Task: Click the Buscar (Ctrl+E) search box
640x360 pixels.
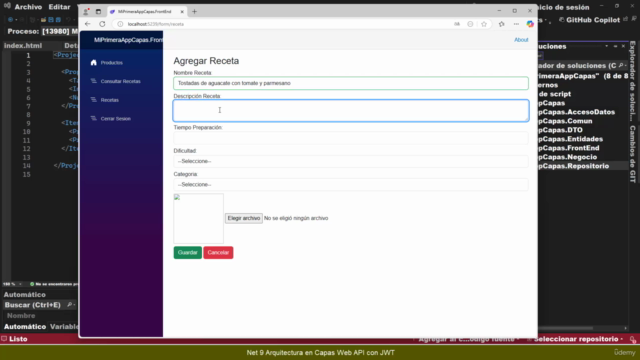Action: pos(39,305)
